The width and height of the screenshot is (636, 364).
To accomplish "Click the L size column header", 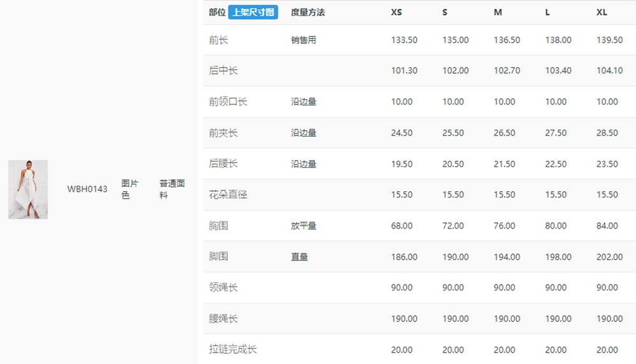I will [x=547, y=12].
